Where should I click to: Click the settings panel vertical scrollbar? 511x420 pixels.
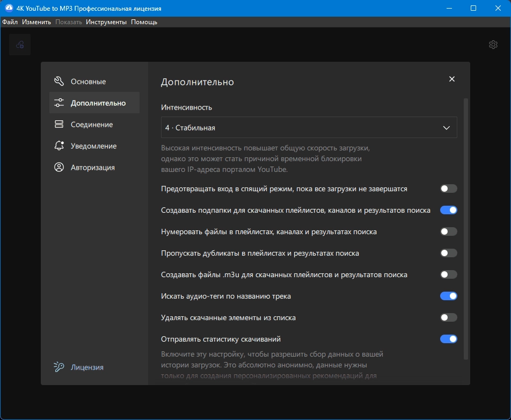(466, 229)
